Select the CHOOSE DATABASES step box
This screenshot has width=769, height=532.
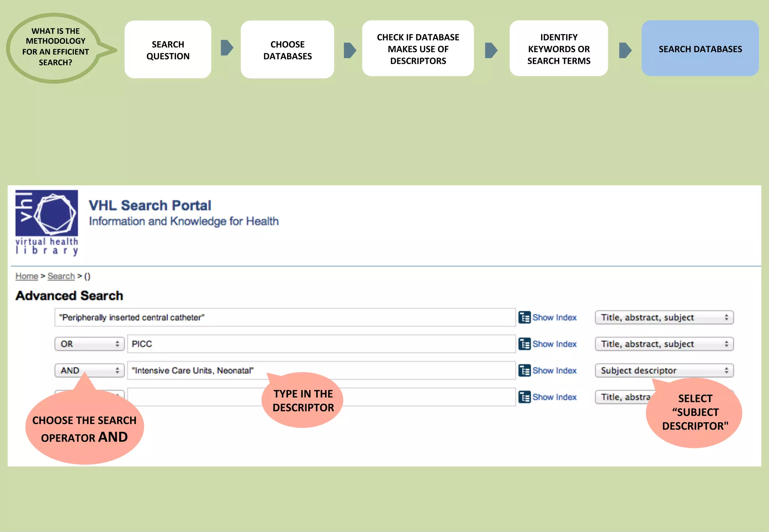287,50
